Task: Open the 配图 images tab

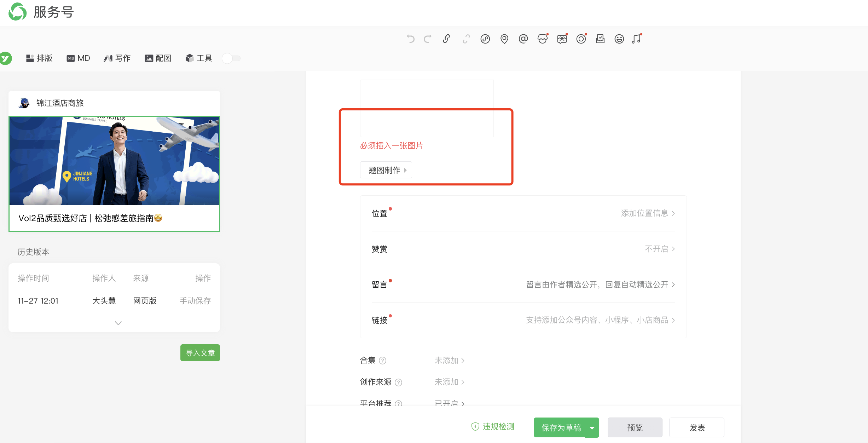Action: point(158,58)
